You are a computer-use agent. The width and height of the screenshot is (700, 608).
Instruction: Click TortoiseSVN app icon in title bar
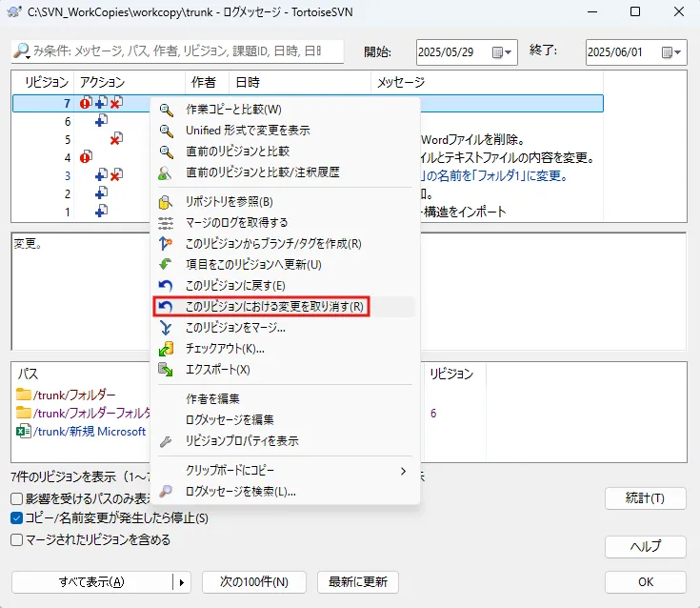(x=14, y=11)
